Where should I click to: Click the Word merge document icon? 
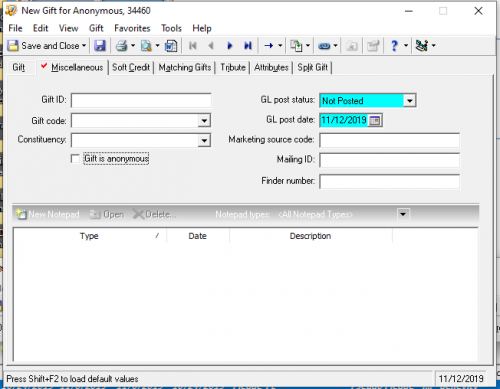pos(171,46)
